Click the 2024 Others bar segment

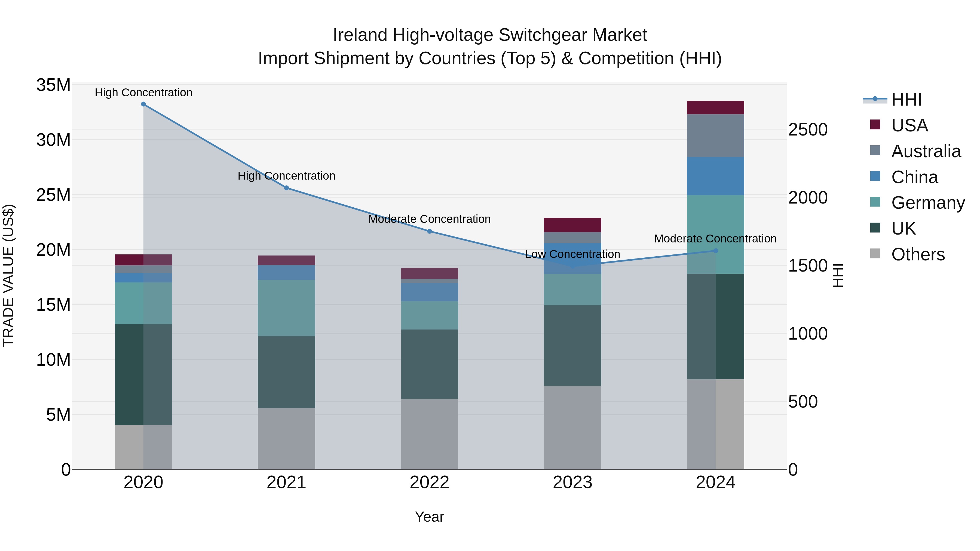pos(716,424)
